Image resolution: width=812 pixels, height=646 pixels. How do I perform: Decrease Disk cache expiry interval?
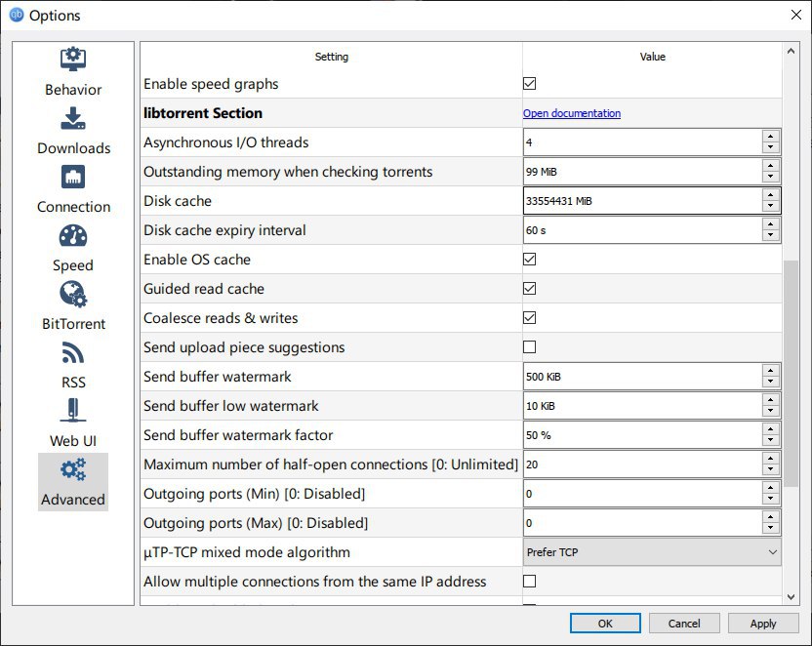coord(771,235)
